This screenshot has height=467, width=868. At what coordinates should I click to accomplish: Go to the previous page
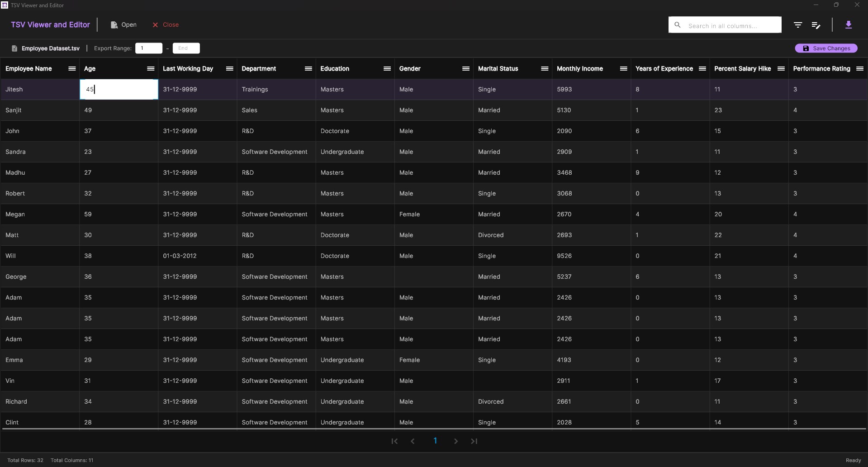[x=413, y=441]
